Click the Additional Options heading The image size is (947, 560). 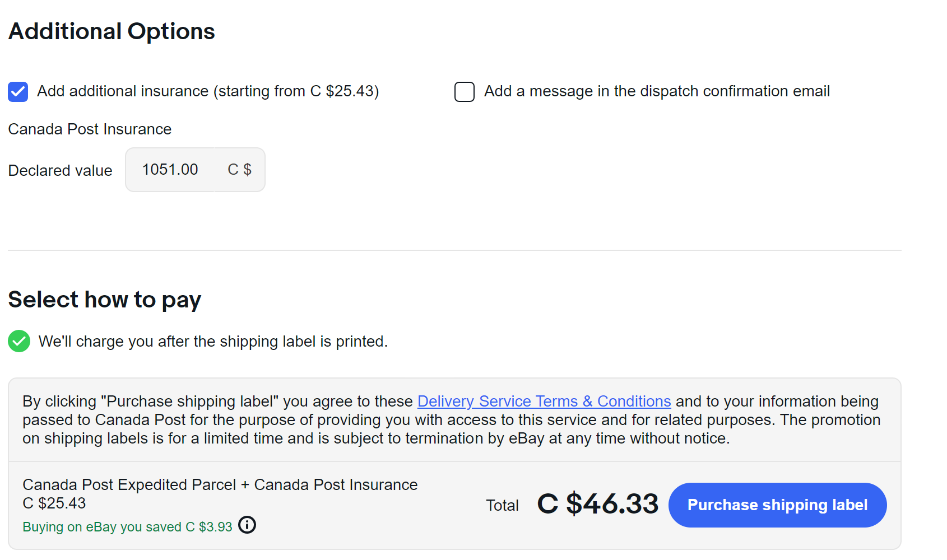click(111, 31)
